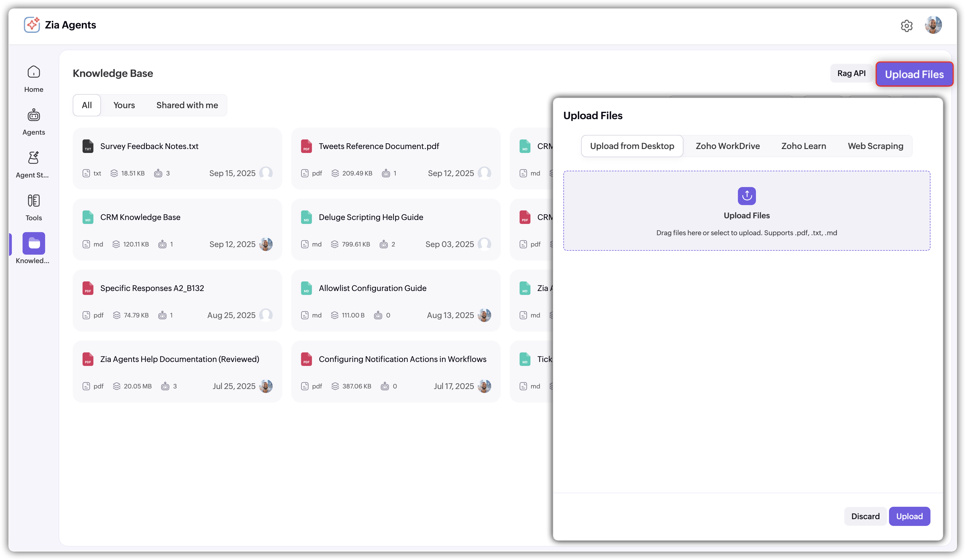Viewport: 966px width, 560px height.
Task: Click the upload arrow icon in the drop zone
Action: [x=746, y=196]
